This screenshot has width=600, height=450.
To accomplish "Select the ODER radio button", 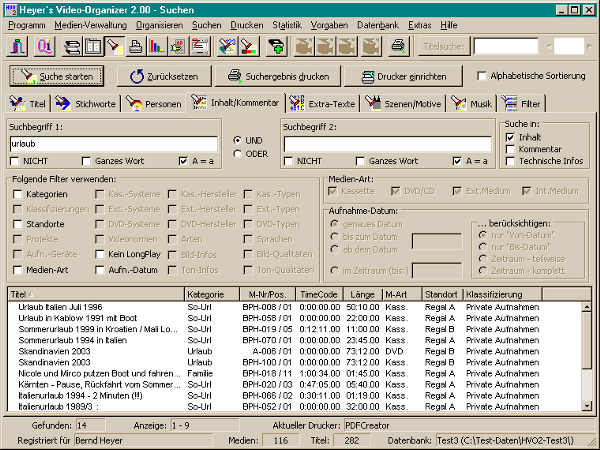I will 236,153.
